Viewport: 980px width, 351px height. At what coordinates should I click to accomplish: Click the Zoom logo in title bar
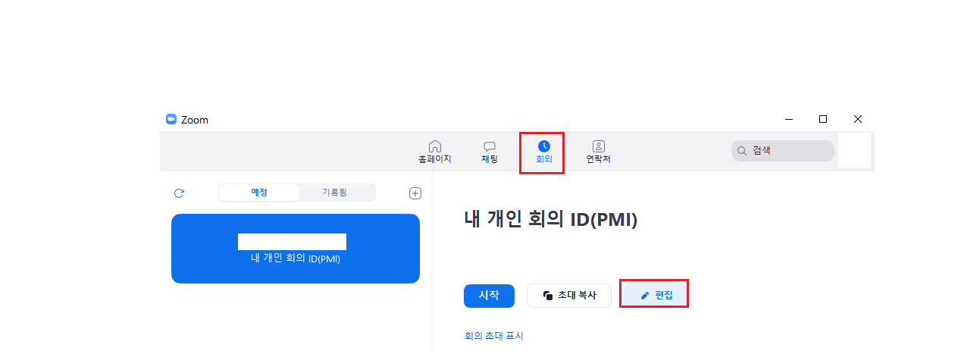pos(171,119)
